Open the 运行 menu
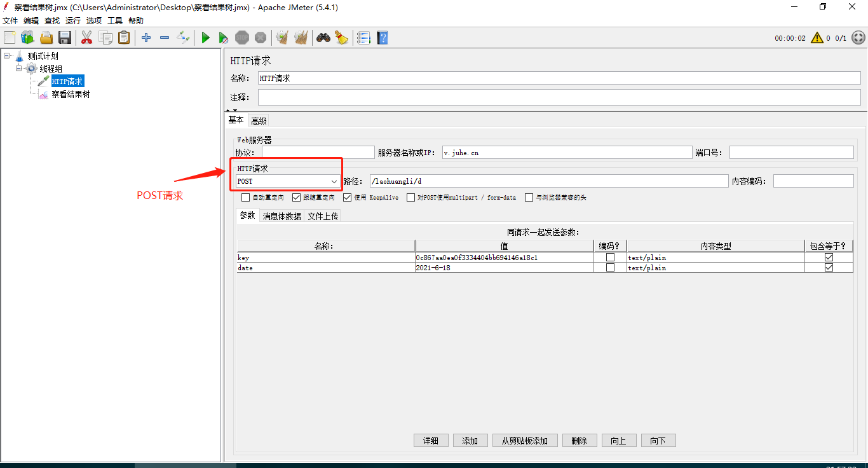The width and height of the screenshot is (868, 468). pos(73,20)
